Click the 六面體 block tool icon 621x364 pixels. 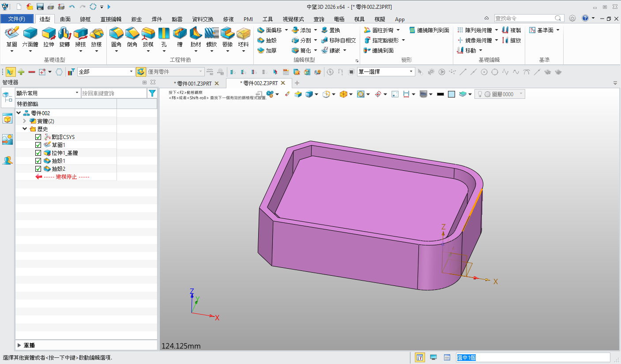pos(30,33)
